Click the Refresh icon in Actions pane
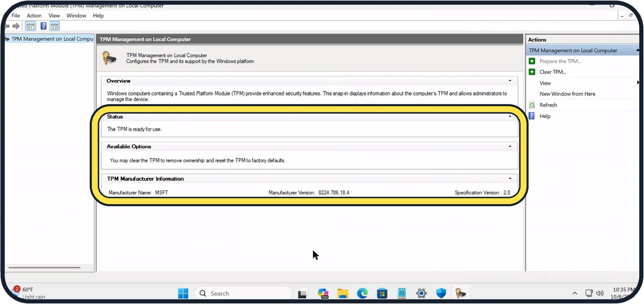This screenshot has width=644, height=304. [x=532, y=105]
